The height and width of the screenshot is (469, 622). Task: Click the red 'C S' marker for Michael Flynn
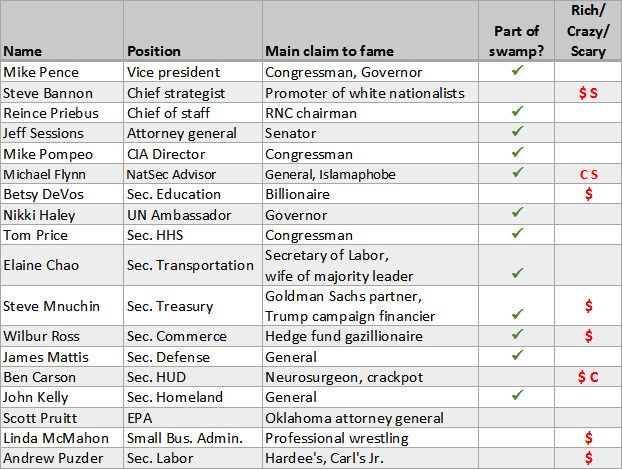click(588, 174)
